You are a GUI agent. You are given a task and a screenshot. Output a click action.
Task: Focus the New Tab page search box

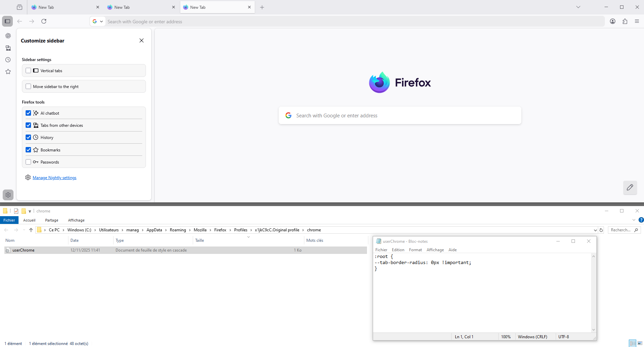click(x=400, y=116)
